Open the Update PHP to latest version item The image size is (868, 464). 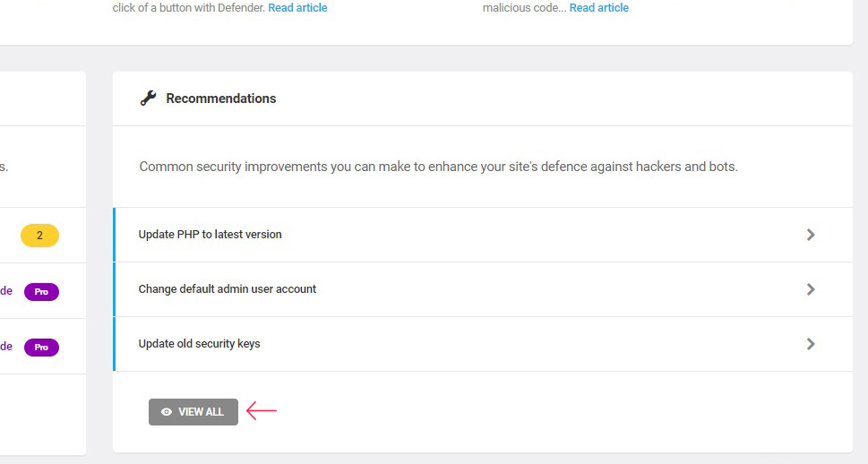point(483,235)
